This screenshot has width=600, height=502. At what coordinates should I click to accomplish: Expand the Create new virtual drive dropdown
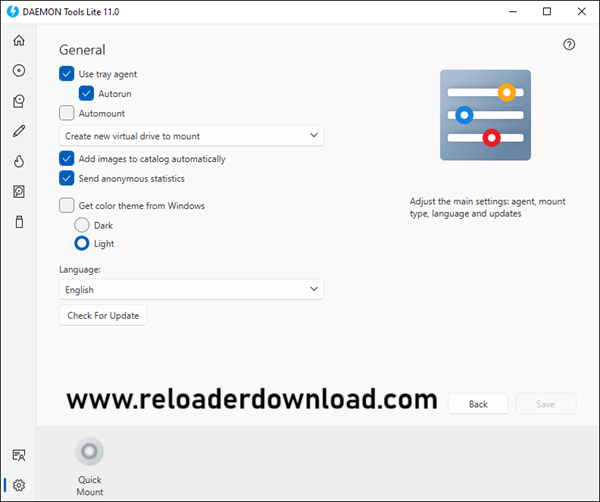point(191,136)
